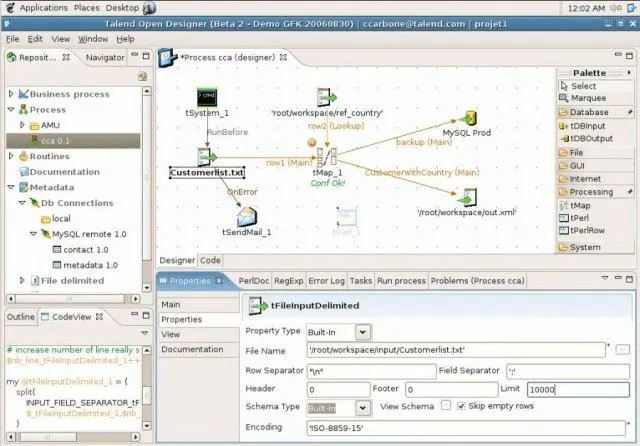The width and height of the screenshot is (640, 446).
Task: Open the web browser launcher in top panel
Action: point(149,8)
